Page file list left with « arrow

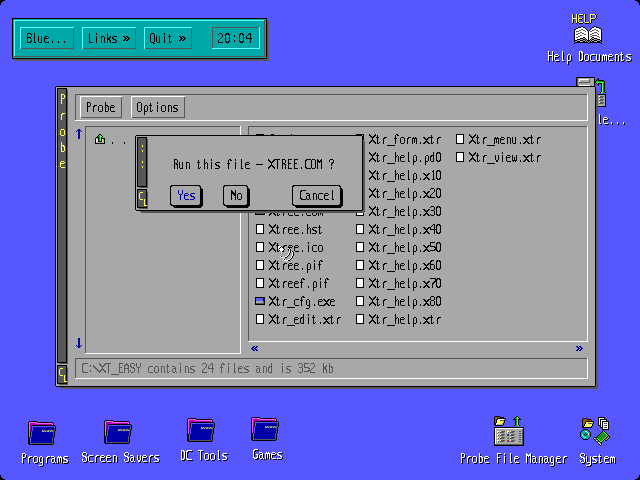(x=255, y=348)
